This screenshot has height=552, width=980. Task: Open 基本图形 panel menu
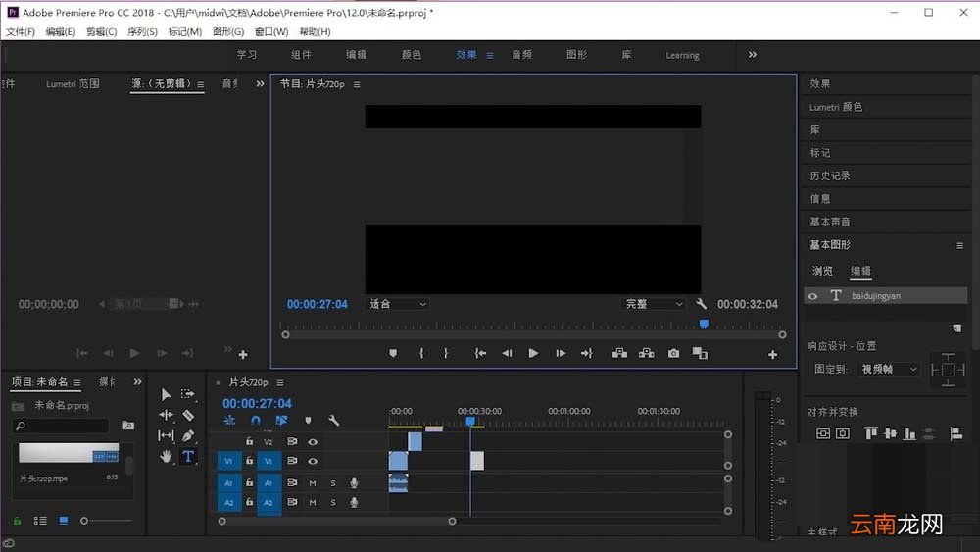tap(960, 246)
